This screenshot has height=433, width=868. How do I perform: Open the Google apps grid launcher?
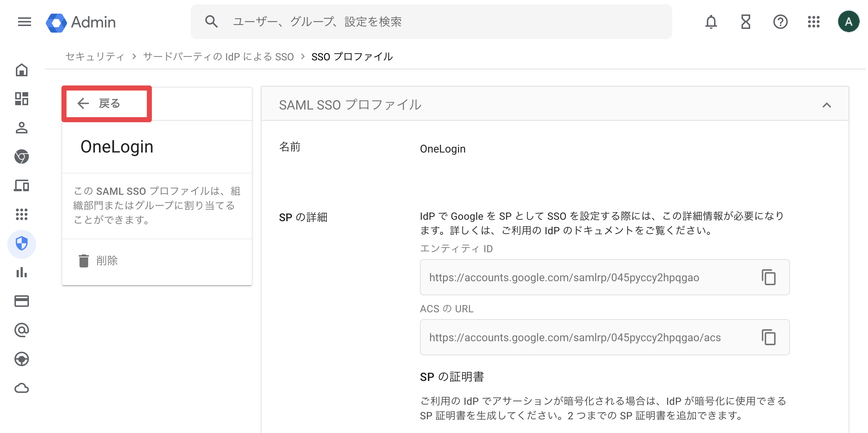(814, 22)
